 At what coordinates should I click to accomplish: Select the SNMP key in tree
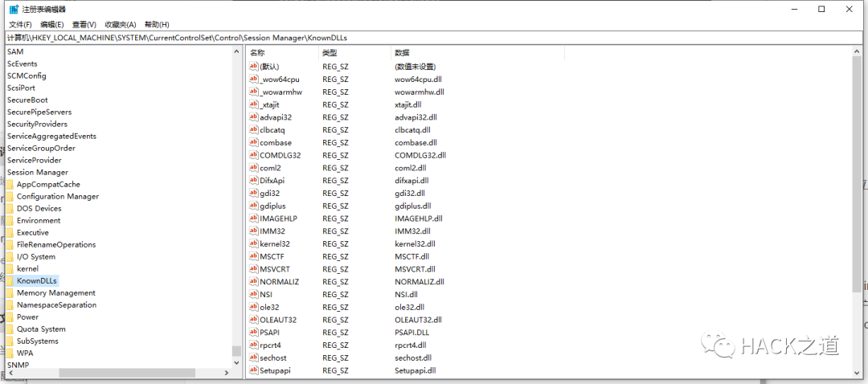pos(18,366)
